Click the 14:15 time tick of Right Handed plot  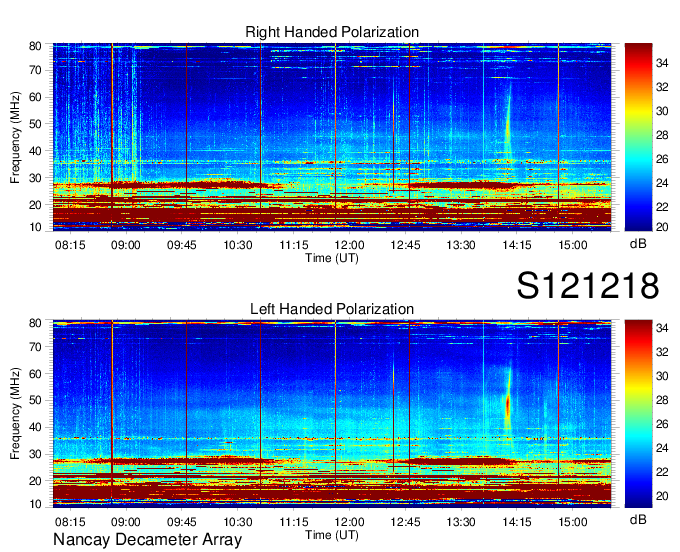point(517,245)
